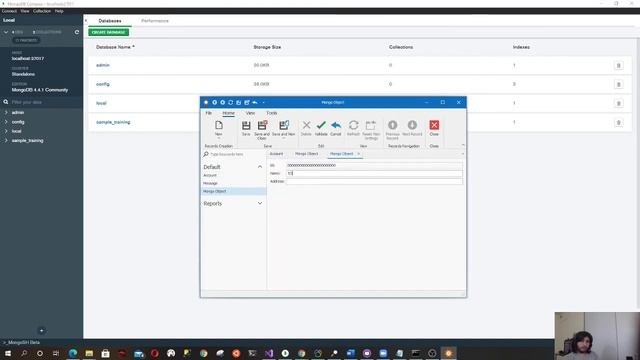Select Account in the Default navigation list
Viewport: 640px width, 360px height.
[x=210, y=175]
